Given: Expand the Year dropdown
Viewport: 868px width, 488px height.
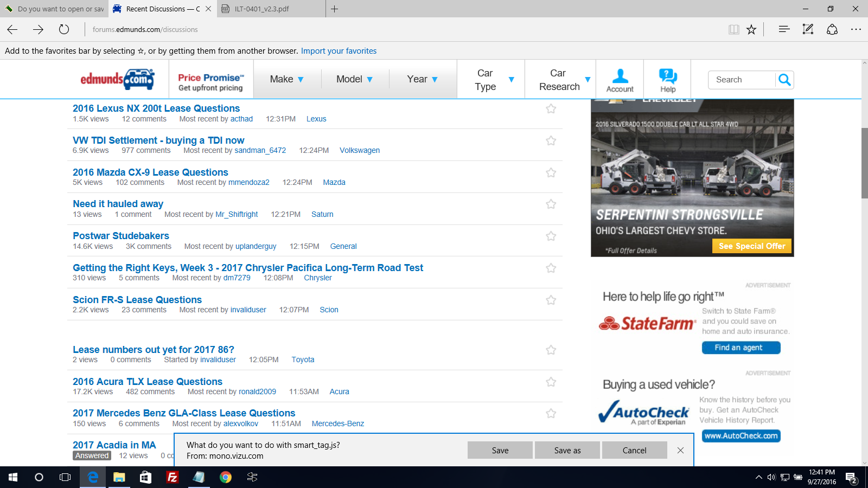Looking at the screenshot, I should pos(423,79).
